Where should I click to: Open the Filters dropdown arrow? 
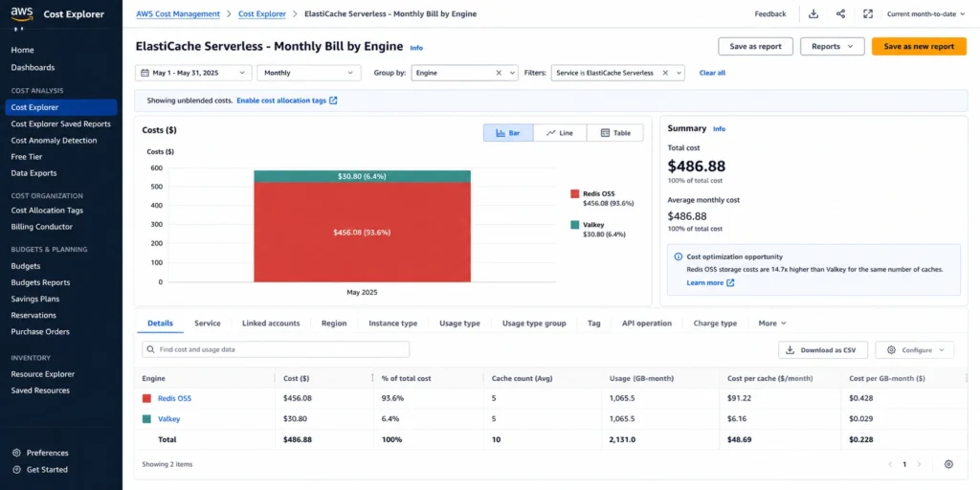click(679, 73)
